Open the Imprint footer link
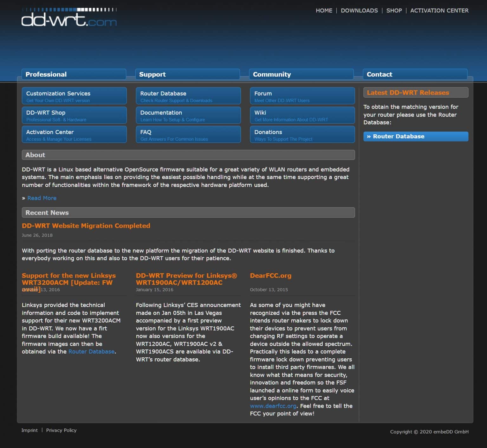The image size is (487, 448). pos(29,430)
